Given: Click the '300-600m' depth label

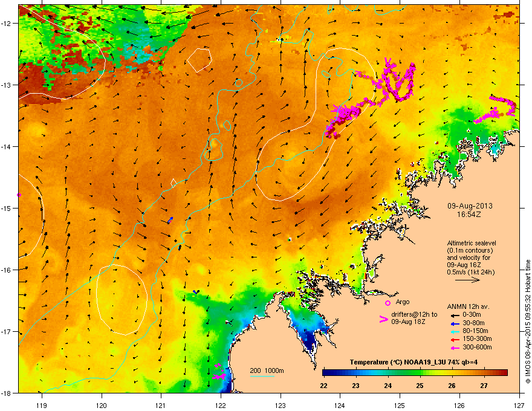Looking at the screenshot, I should [x=477, y=347].
